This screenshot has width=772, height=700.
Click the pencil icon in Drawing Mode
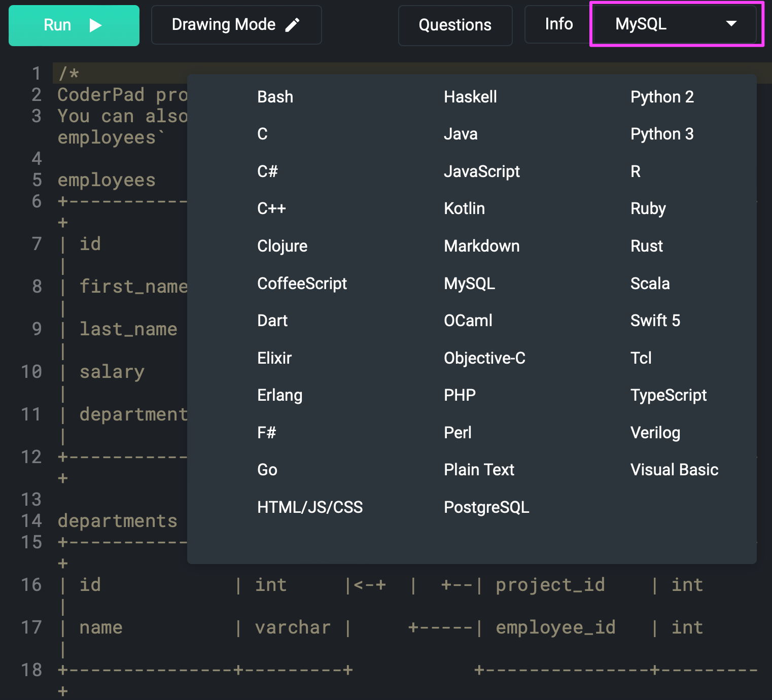293,25
